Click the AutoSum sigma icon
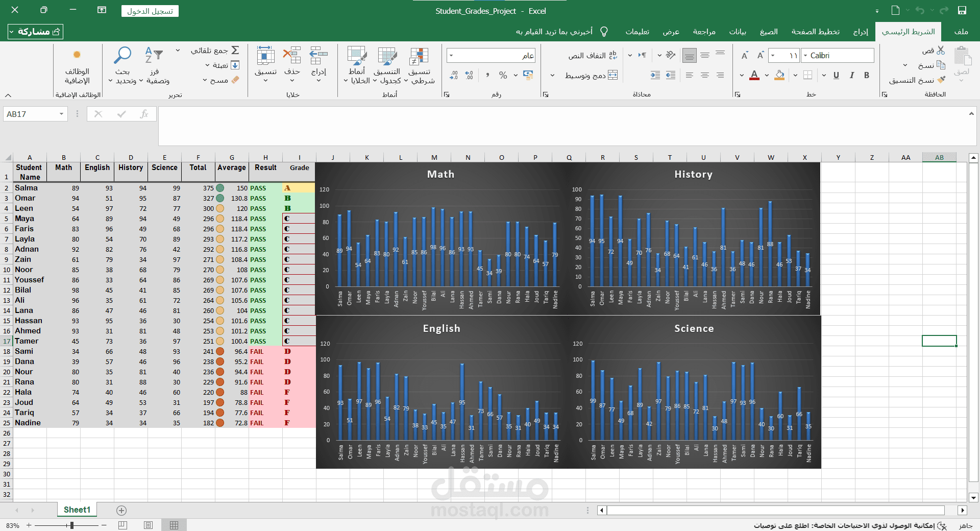Screen dimensions: 980x531 click(x=235, y=50)
